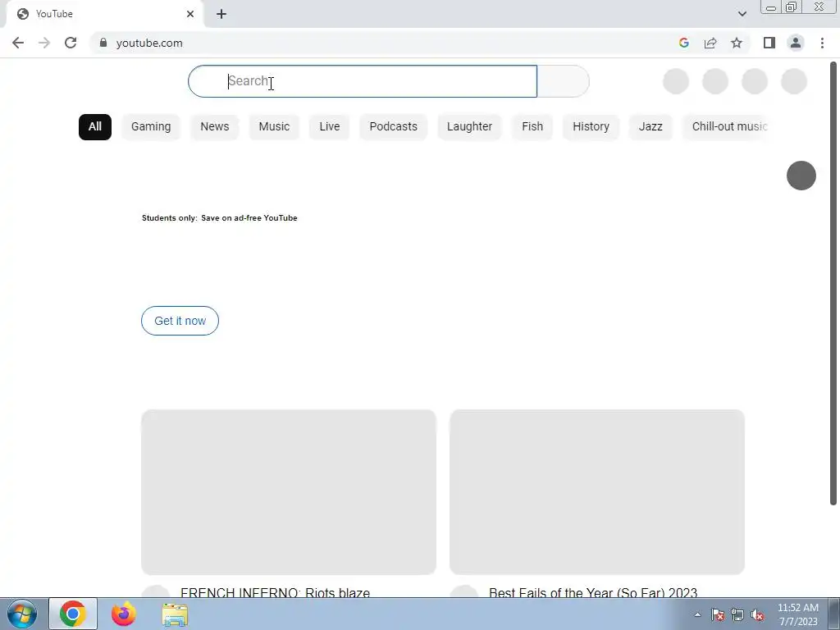
Task: Bookmark this tab with the star icon
Action: coord(737,43)
